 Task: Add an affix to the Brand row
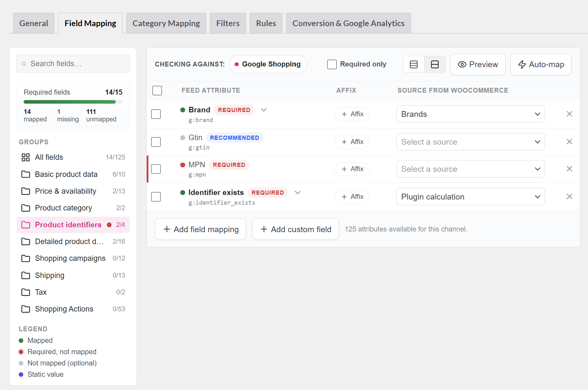click(352, 114)
